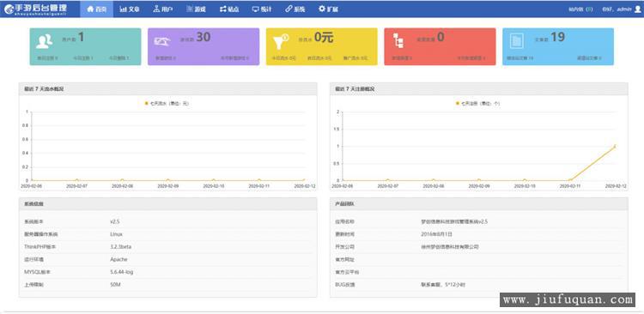Click the revenue value 0元

click(324, 38)
